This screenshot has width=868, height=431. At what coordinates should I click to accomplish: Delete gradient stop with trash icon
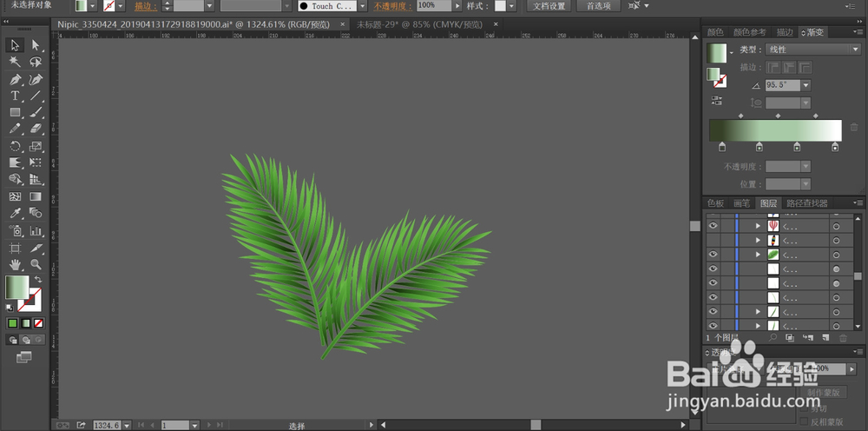click(x=853, y=127)
